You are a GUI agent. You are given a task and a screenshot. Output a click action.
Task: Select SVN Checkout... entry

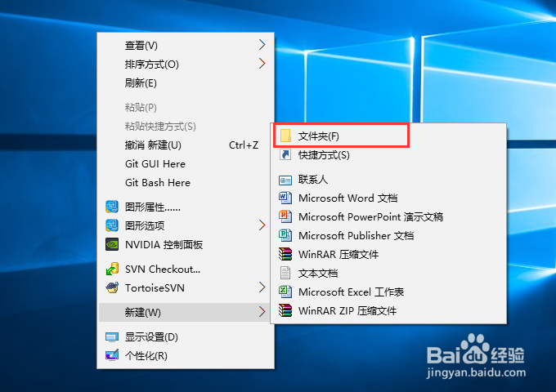[186, 269]
